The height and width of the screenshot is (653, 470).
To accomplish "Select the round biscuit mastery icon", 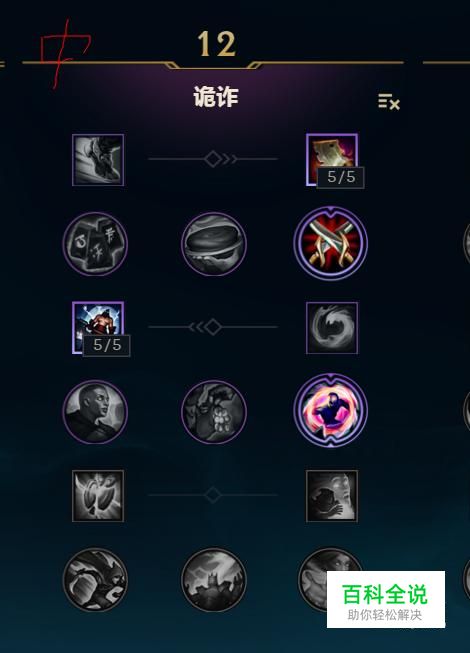I will [x=214, y=244].
